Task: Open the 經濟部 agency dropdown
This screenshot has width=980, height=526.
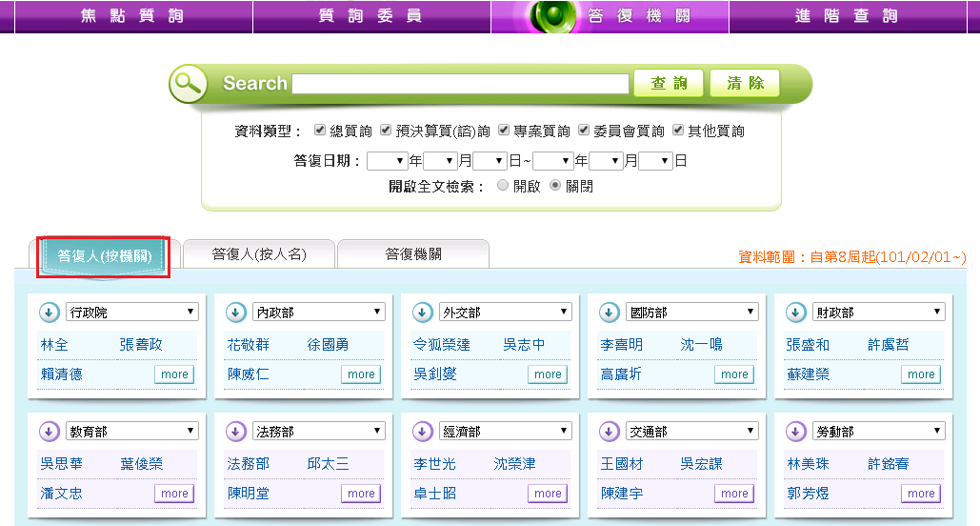Action: (506, 432)
